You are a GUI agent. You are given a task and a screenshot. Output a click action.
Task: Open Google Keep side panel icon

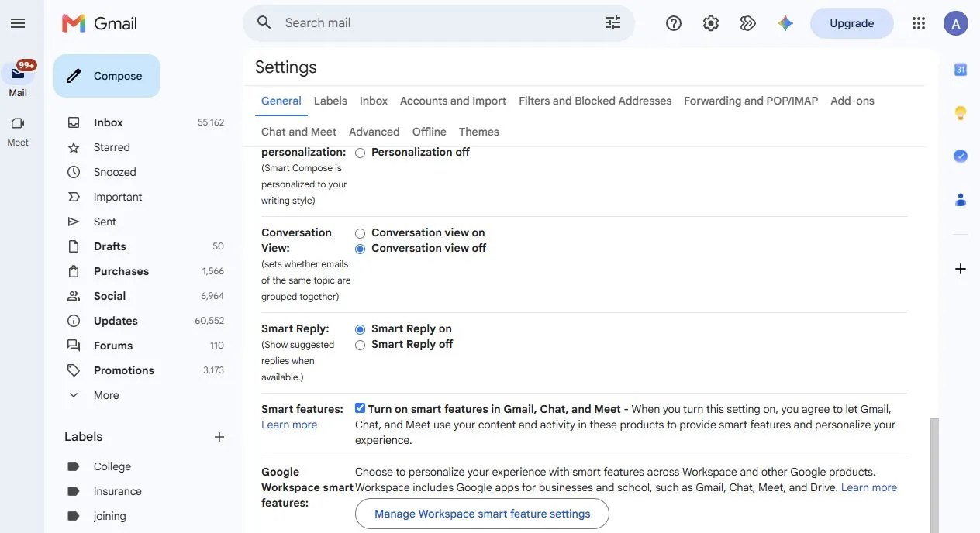[961, 113]
